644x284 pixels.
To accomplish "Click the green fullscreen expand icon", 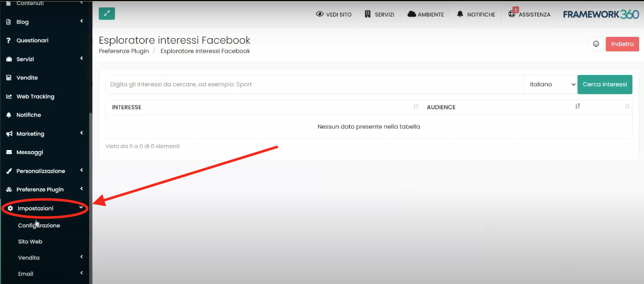I will click(x=107, y=14).
